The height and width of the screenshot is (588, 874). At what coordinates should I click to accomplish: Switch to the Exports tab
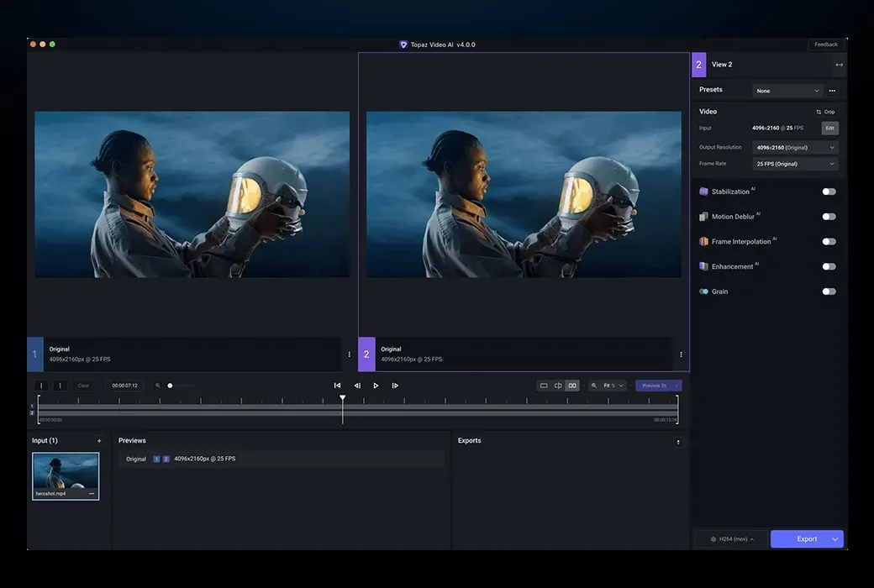click(469, 440)
